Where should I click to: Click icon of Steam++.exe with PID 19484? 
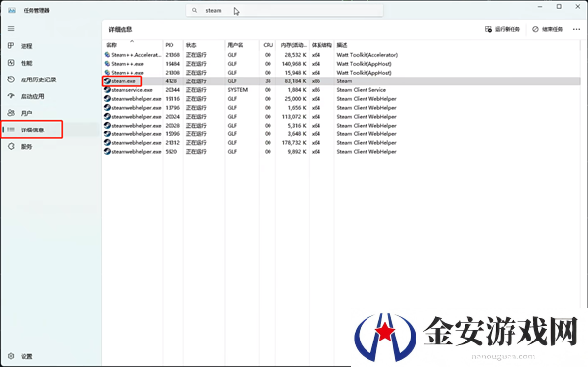tap(107, 64)
